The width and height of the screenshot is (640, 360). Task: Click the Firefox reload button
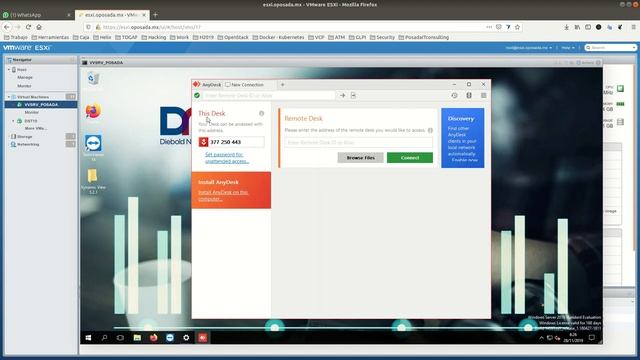28,27
